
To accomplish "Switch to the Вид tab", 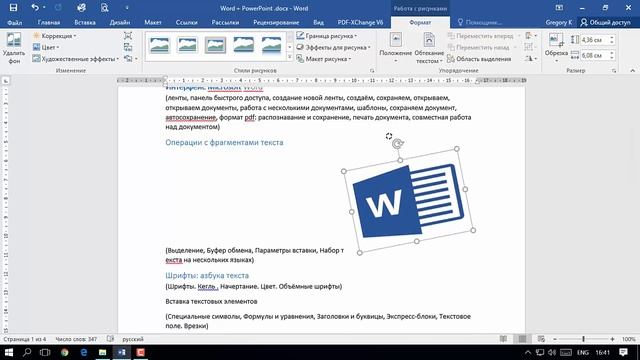I will (318, 22).
